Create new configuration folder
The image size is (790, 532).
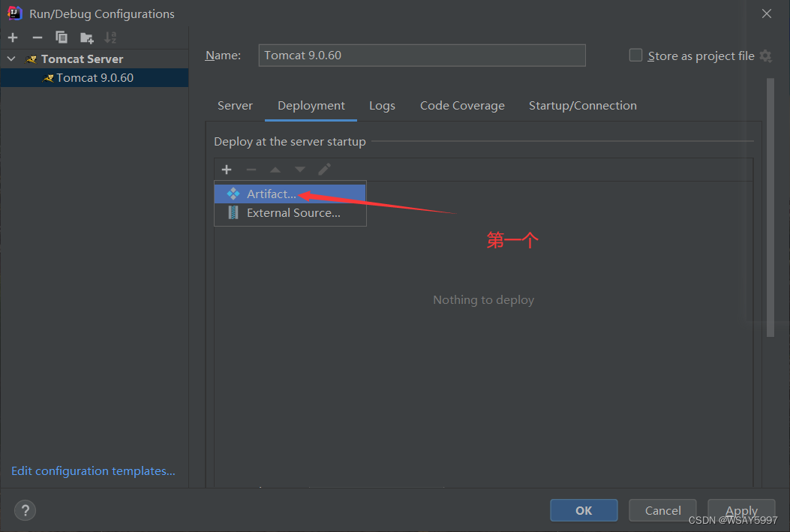click(87, 38)
